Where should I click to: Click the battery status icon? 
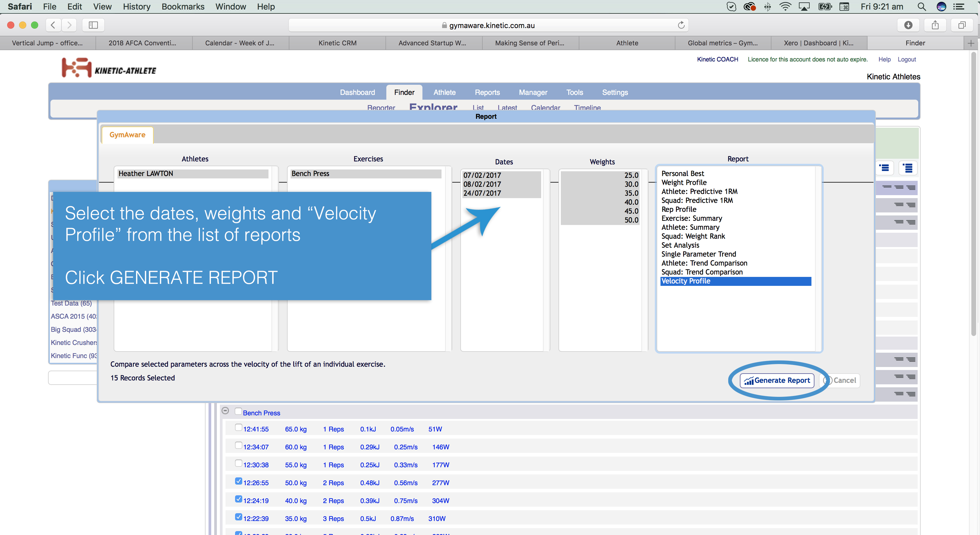click(825, 7)
